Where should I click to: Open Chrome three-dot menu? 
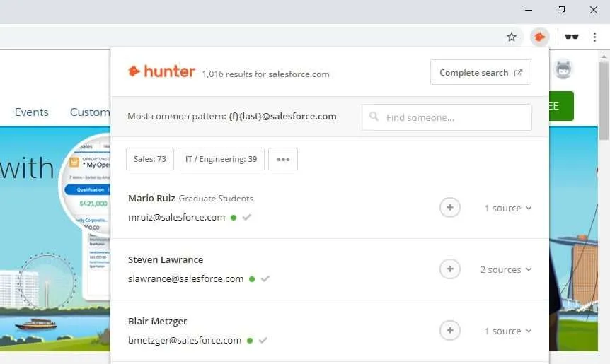pos(594,37)
